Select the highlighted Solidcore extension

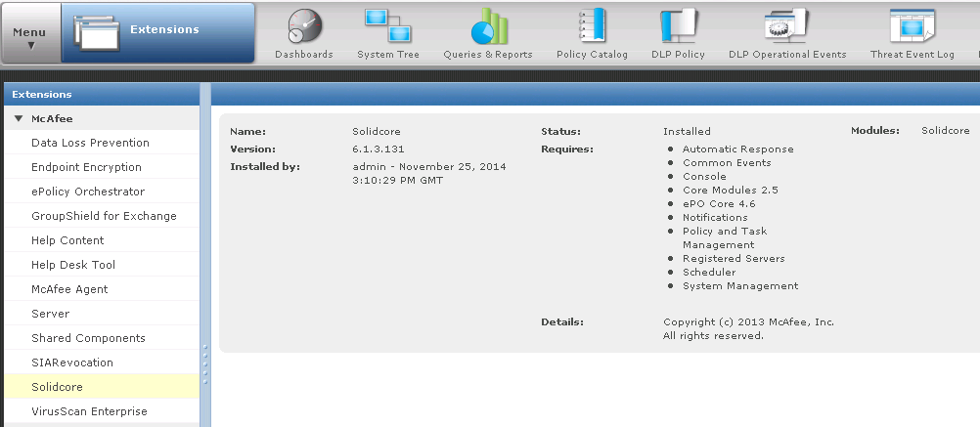pyautogui.click(x=102, y=386)
